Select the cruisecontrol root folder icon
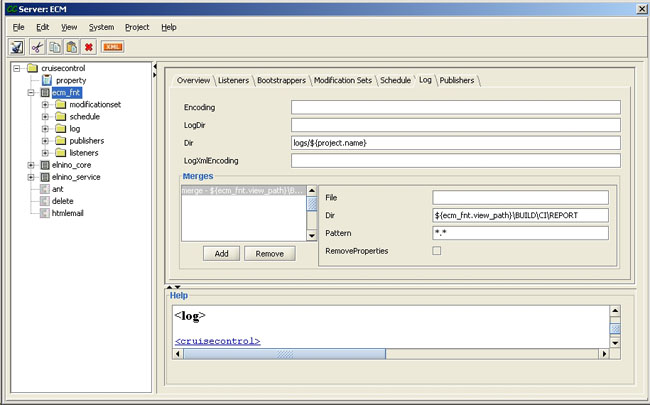 point(32,68)
